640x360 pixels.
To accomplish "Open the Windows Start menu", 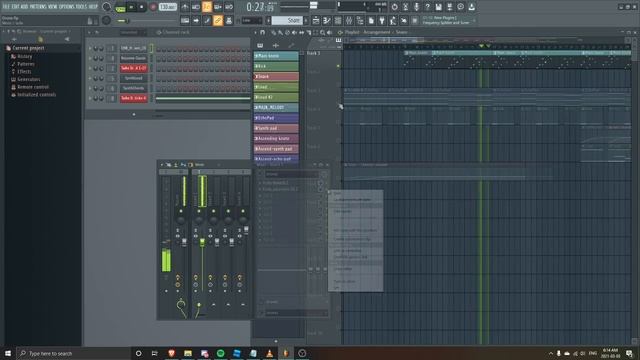I will [7, 353].
